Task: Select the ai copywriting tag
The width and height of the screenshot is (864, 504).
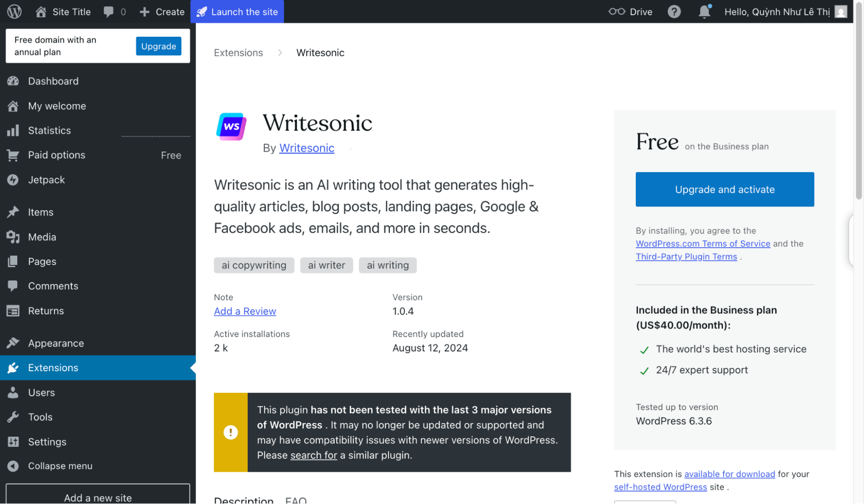Action: point(254,265)
